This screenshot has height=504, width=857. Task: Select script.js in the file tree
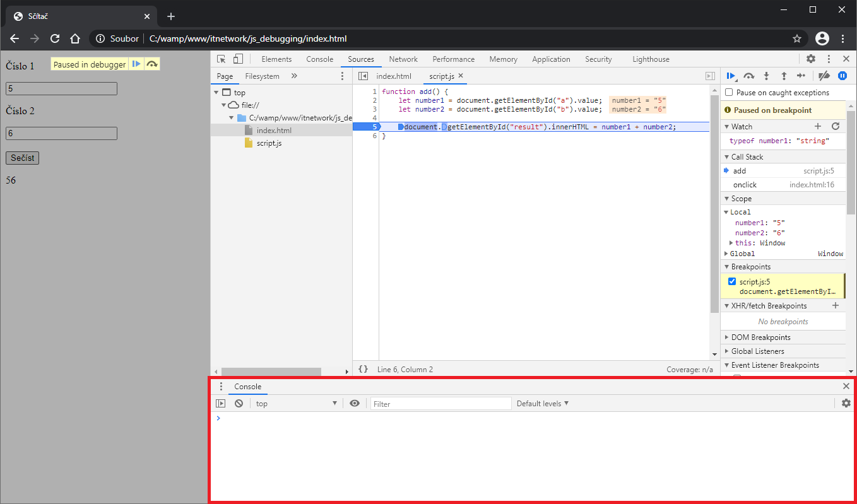[x=269, y=143]
